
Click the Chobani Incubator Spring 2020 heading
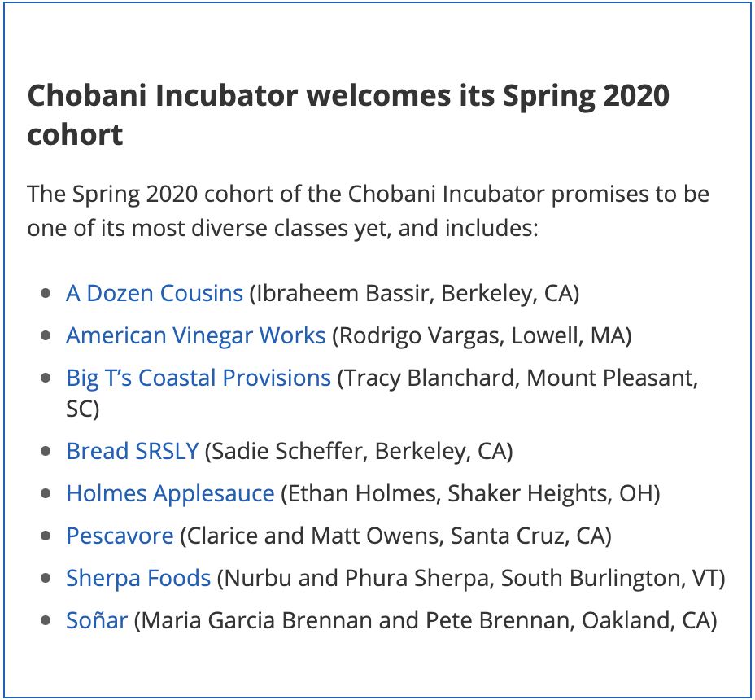click(348, 114)
